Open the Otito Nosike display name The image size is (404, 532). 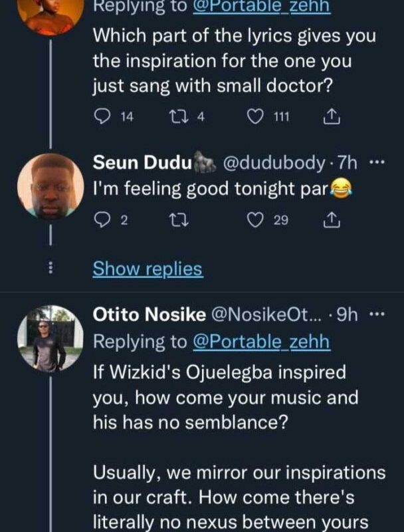coord(149,315)
